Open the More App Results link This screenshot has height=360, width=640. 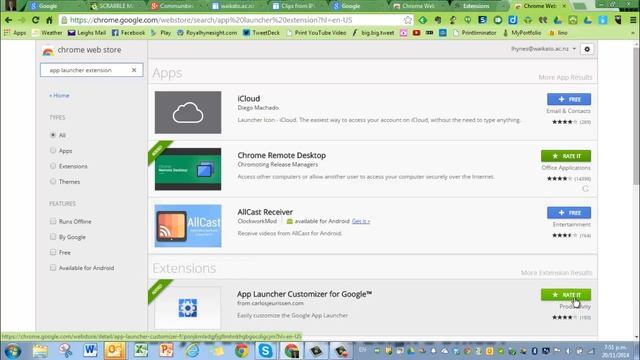tap(565, 77)
